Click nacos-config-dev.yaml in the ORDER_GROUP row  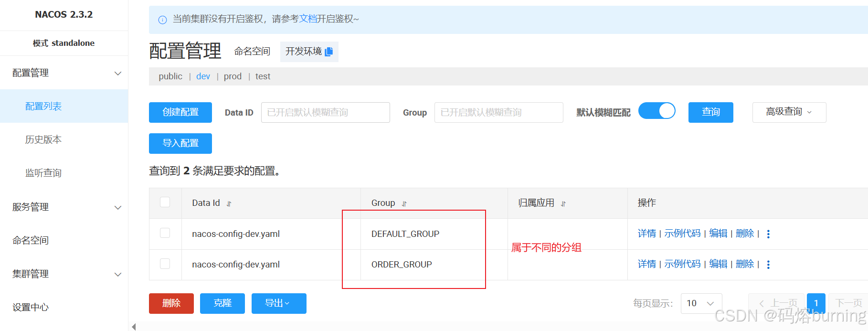pos(236,265)
